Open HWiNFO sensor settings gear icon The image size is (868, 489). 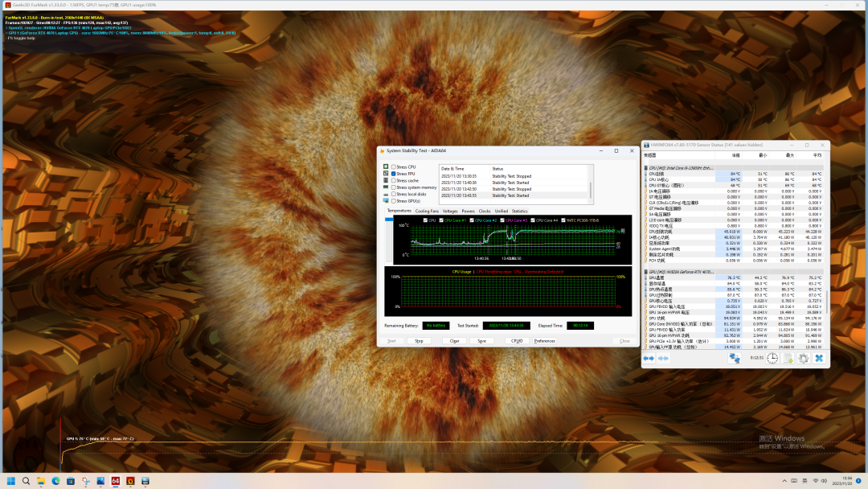[x=803, y=358]
